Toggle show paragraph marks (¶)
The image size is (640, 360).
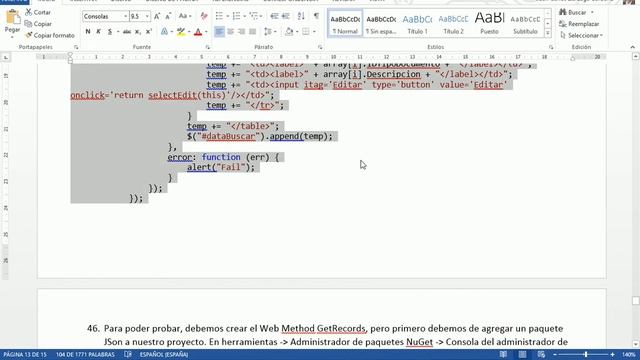pos(316,16)
